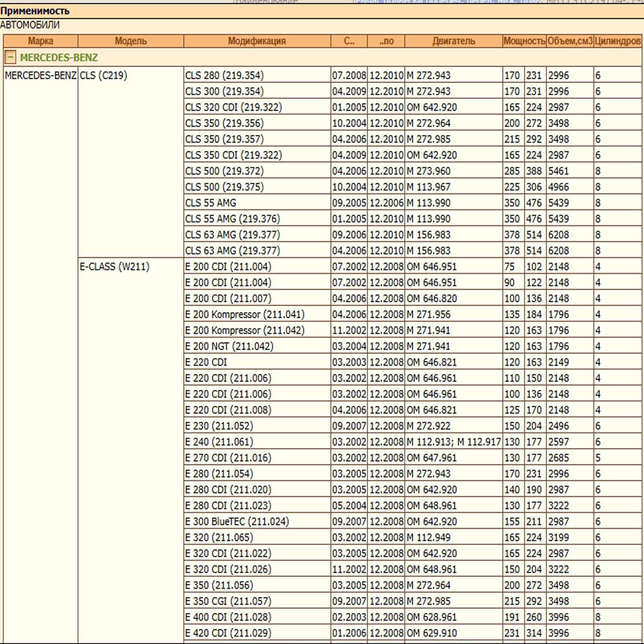Click the E 200 NGT (211.042) row
Image resolution: width=644 pixels, height=644 pixels.
point(229,347)
